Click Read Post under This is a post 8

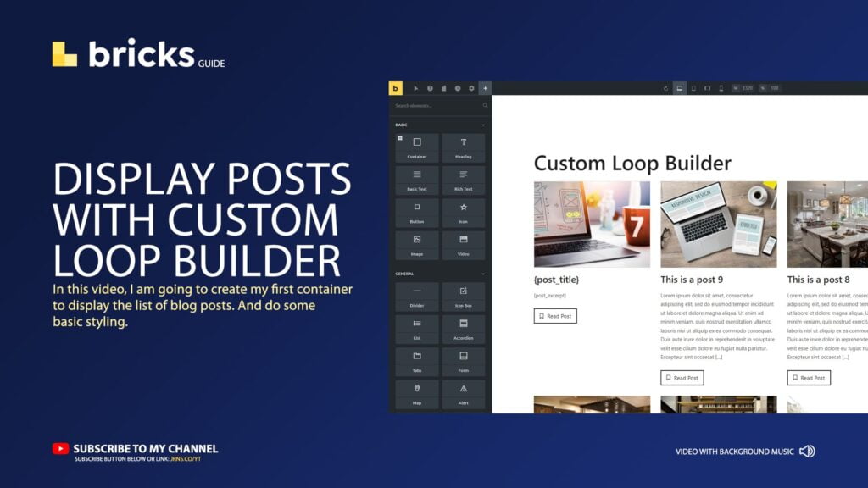coord(809,378)
